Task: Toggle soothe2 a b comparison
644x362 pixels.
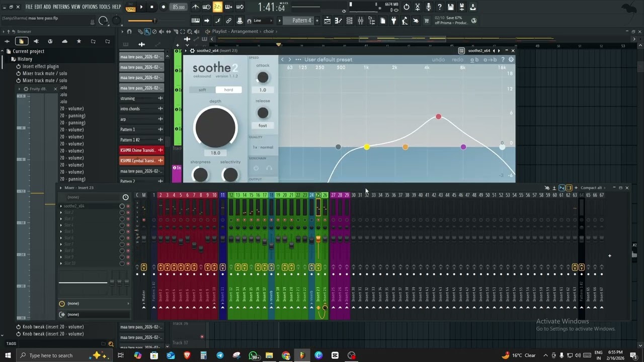Action: click(474, 59)
